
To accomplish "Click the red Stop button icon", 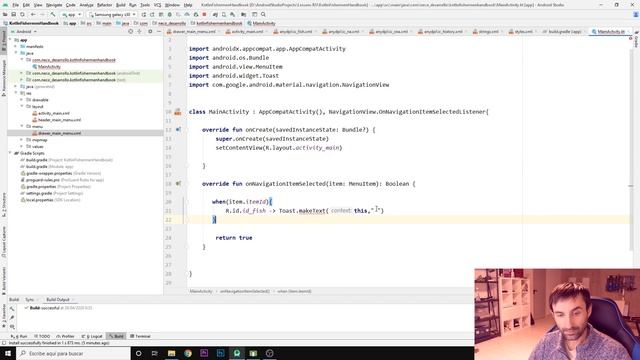I will (204, 14).
